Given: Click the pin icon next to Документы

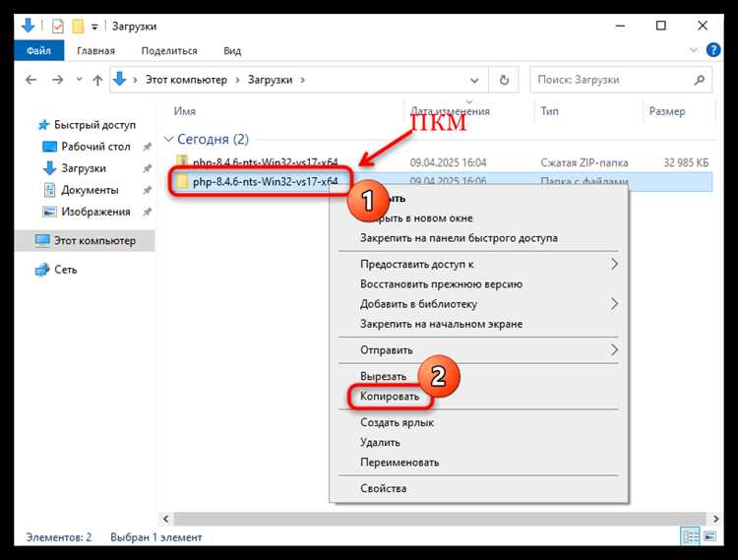Looking at the screenshot, I should click(x=147, y=190).
